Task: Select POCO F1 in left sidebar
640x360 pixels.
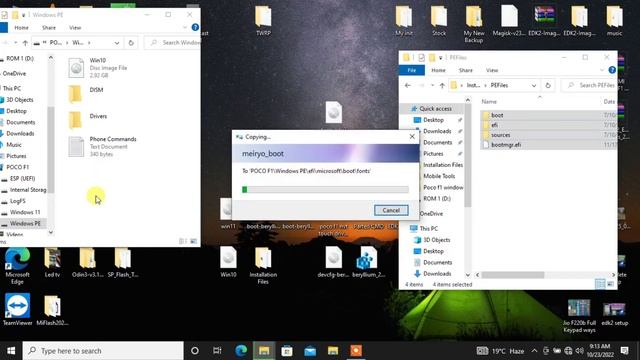Action: pos(18,167)
